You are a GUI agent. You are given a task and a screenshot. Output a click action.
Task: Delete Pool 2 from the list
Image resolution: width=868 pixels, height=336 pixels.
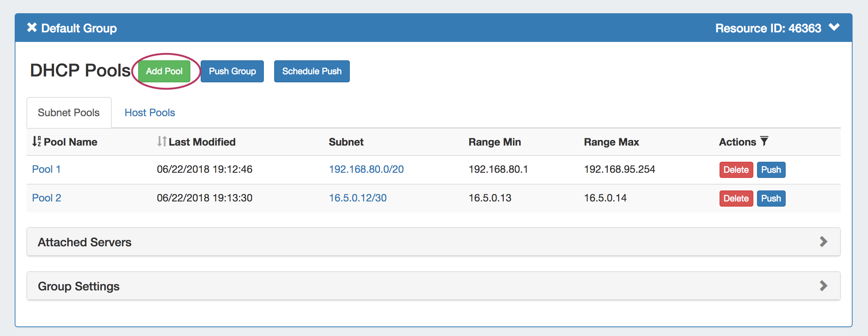pos(736,199)
